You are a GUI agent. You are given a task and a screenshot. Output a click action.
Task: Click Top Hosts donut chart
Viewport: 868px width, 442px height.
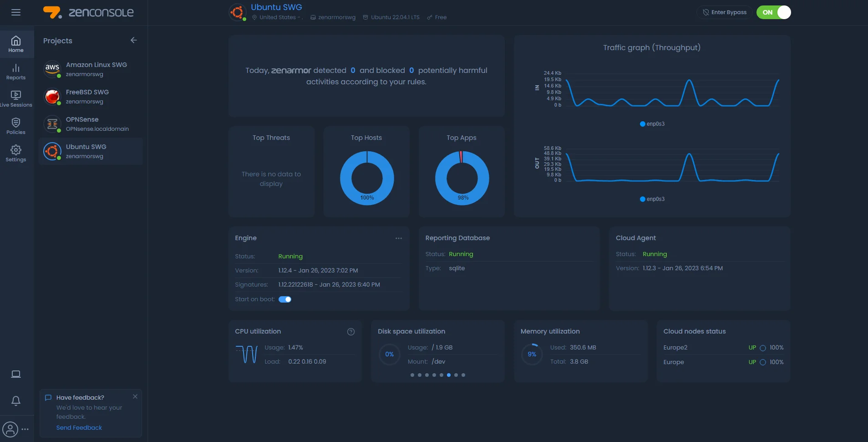tap(367, 178)
